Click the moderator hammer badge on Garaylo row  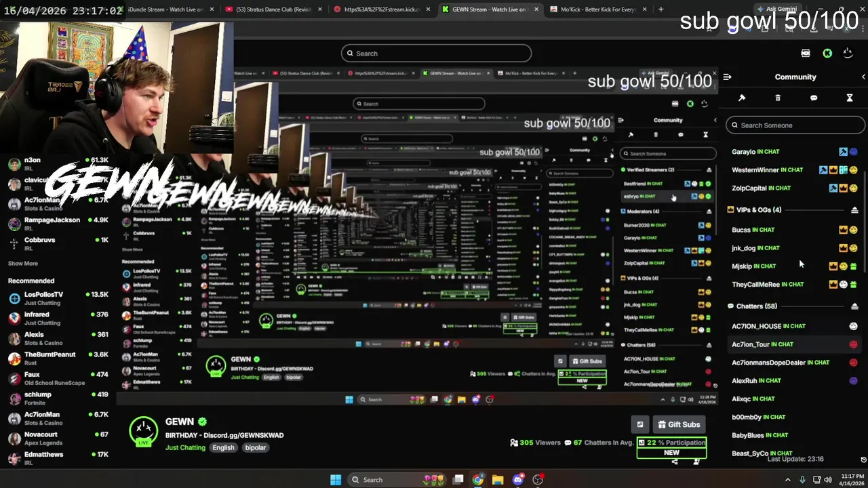[843, 152]
